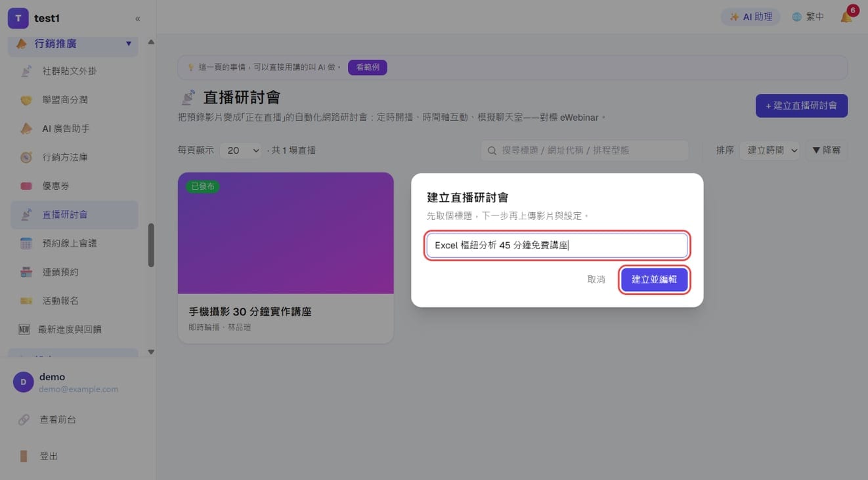Click the demo@example.com email text
Image resolution: width=868 pixels, height=480 pixels.
79,389
